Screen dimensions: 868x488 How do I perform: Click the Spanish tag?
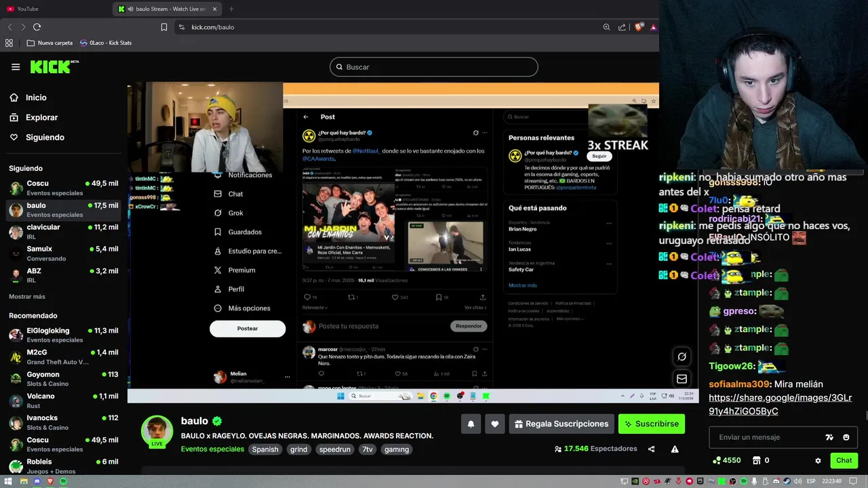tap(265, 449)
